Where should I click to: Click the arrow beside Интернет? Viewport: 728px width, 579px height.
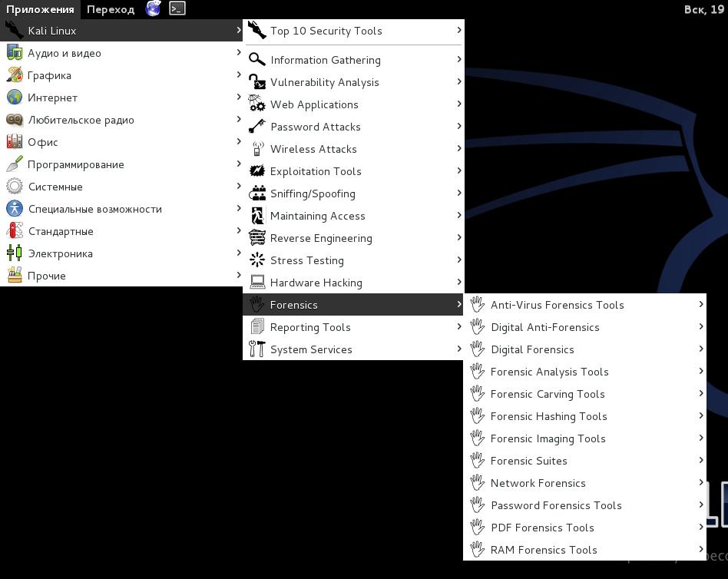[239, 97]
